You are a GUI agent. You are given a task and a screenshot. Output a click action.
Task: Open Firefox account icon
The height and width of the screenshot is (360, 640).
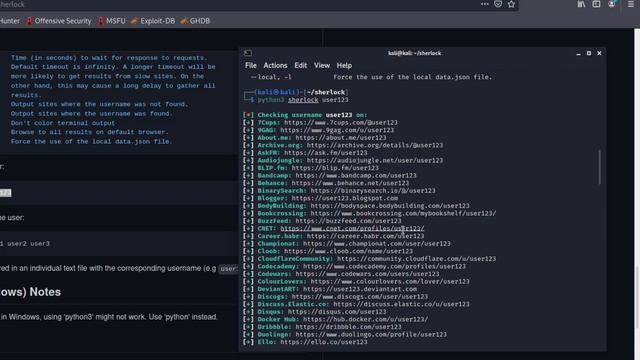click(x=611, y=4)
